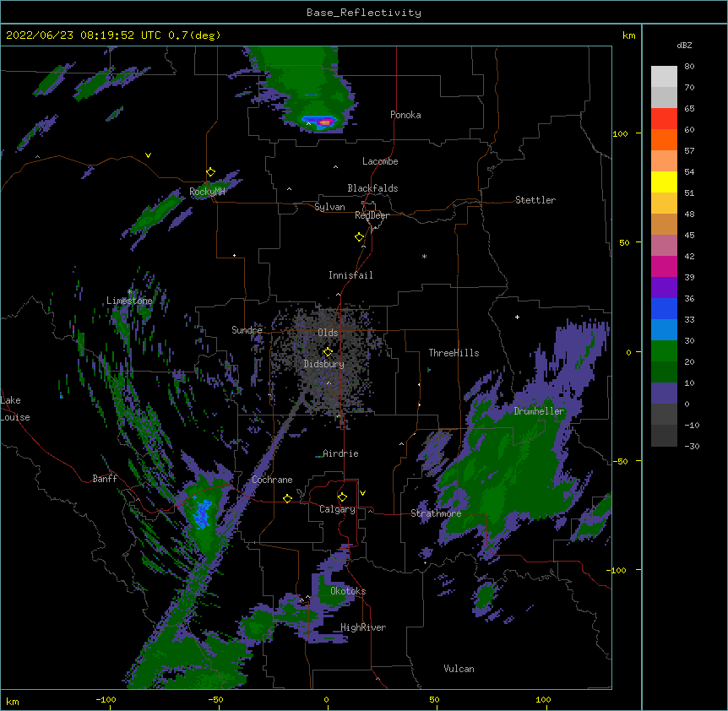Select the yellow diamond marker below Cochrane

click(x=287, y=498)
